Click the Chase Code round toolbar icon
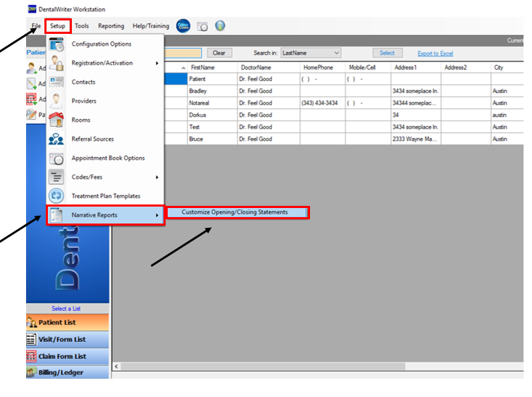The width and height of the screenshot is (532, 397). (x=183, y=26)
